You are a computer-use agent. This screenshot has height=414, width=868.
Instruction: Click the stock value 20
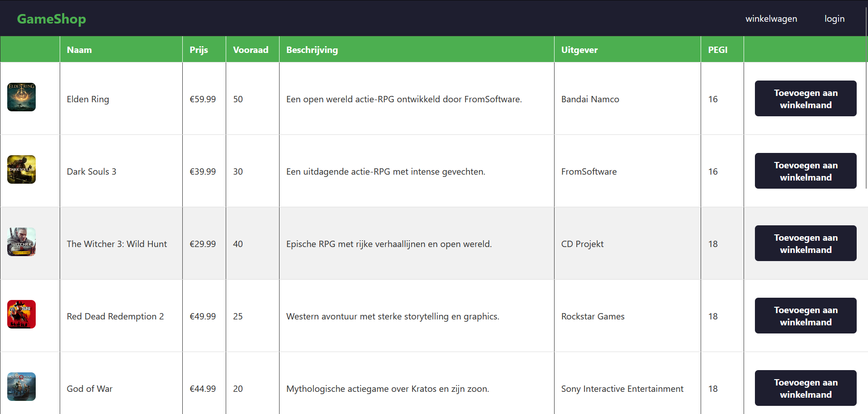[238, 389]
